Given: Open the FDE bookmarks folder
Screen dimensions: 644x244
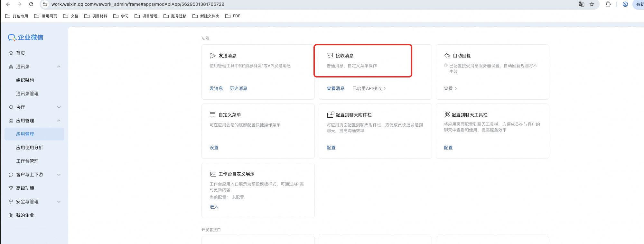Looking at the screenshot, I should [x=233, y=16].
